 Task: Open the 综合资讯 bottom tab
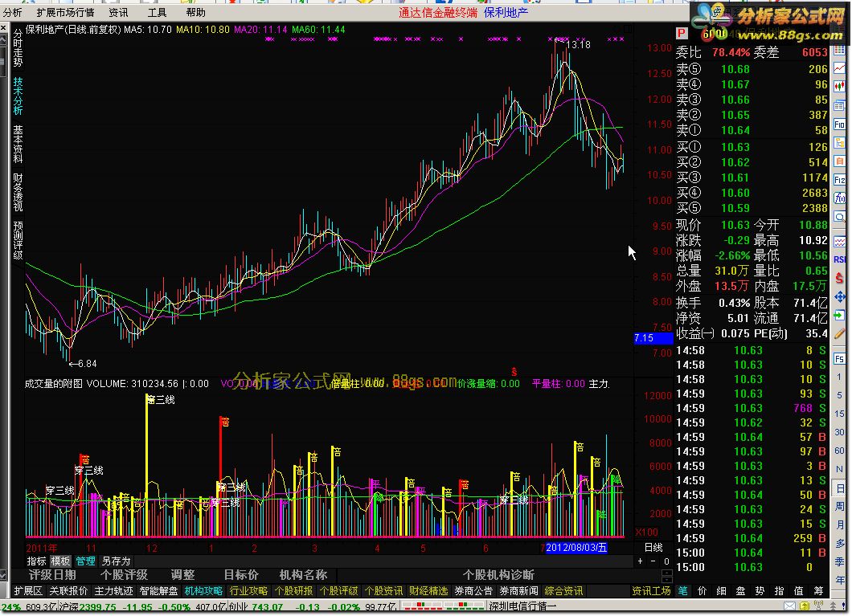point(563,590)
